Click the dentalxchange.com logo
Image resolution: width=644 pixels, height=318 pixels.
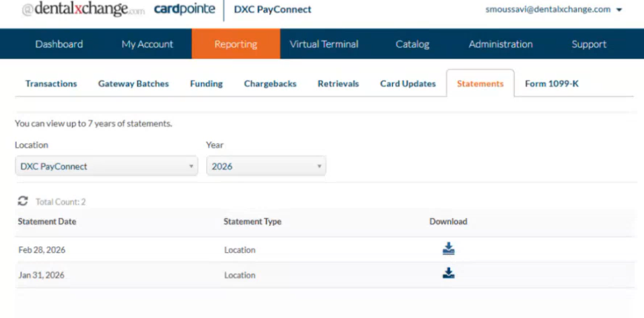pyautogui.click(x=83, y=9)
